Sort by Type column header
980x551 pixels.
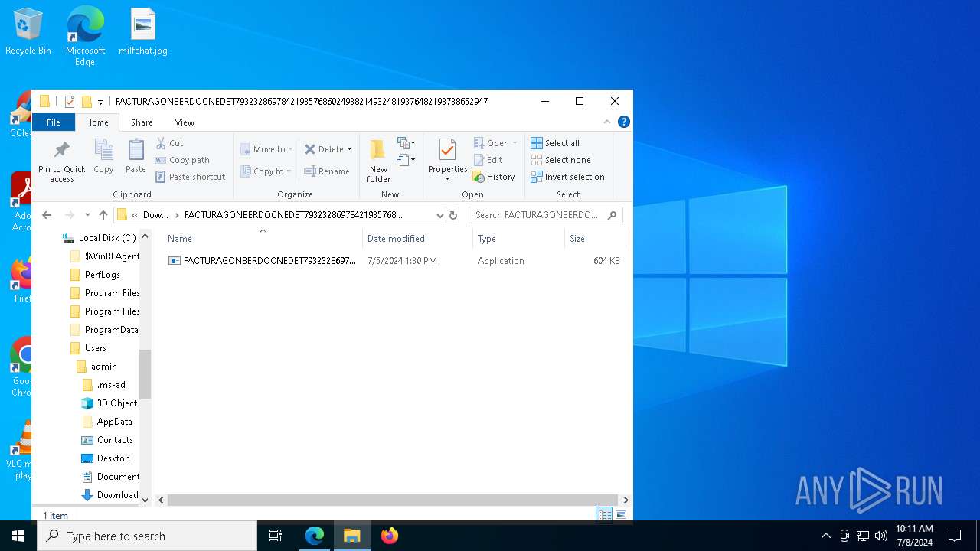(x=518, y=239)
